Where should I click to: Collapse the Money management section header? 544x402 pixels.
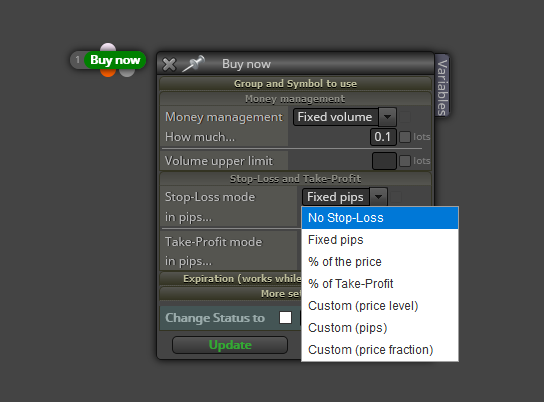pyautogui.click(x=295, y=99)
